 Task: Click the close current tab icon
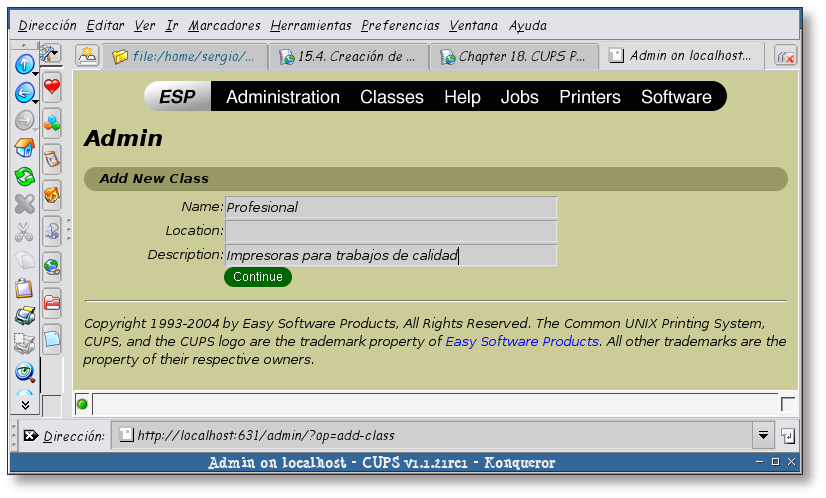point(785,56)
